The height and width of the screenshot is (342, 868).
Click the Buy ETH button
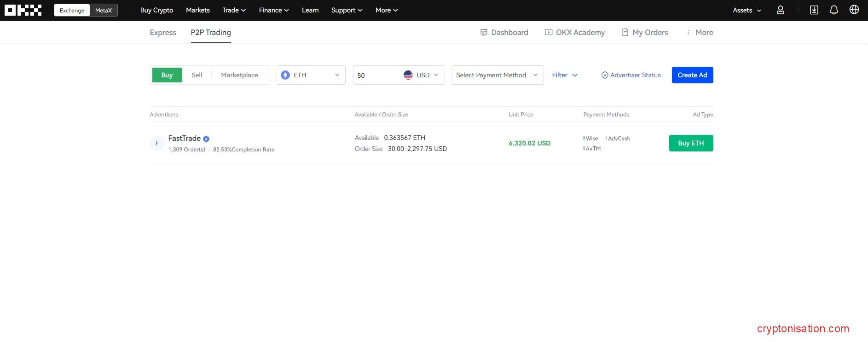[691, 143]
